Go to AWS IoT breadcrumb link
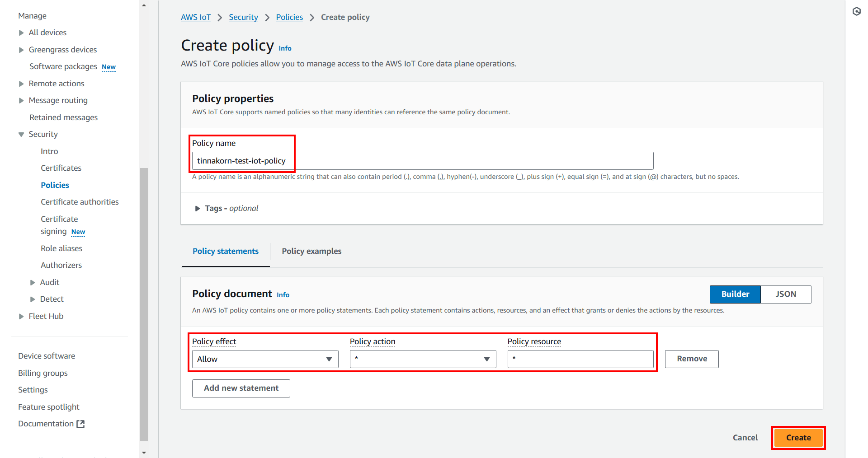868x458 pixels. click(196, 17)
